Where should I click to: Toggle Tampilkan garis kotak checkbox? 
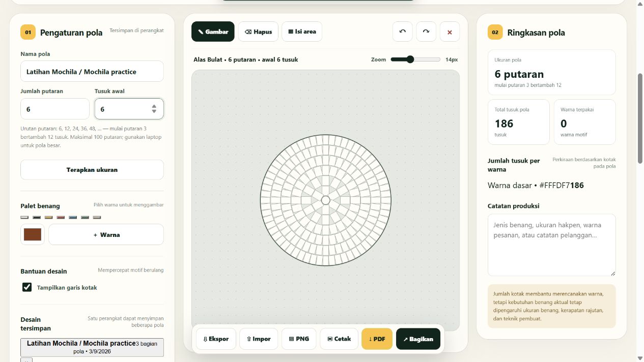coord(27,287)
